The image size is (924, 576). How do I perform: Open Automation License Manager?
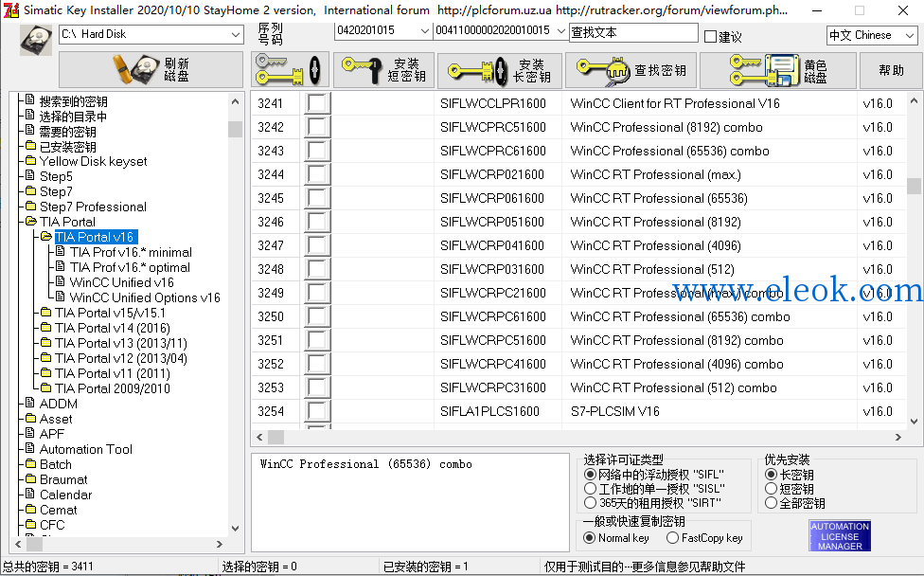pyautogui.click(x=840, y=536)
